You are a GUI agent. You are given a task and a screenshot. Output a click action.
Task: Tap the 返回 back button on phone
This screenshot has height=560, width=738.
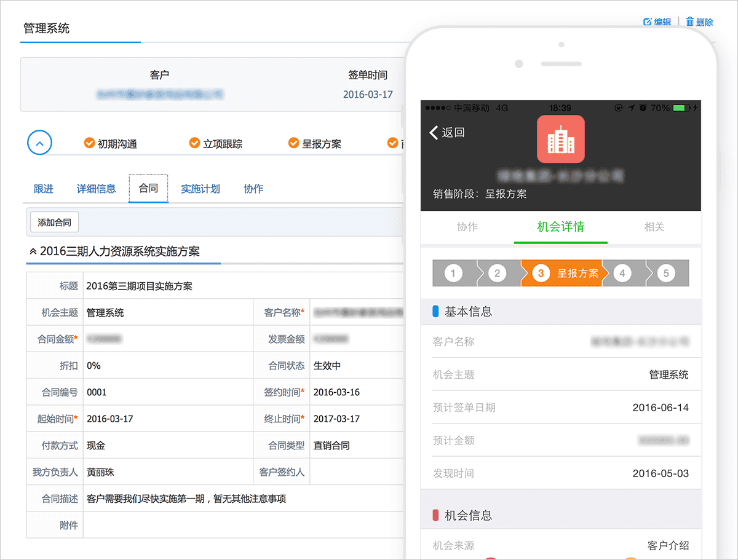coord(447,132)
